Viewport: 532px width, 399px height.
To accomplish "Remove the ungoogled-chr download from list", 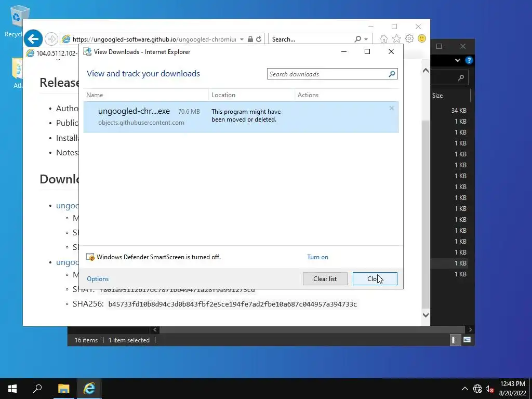I will pos(392,108).
